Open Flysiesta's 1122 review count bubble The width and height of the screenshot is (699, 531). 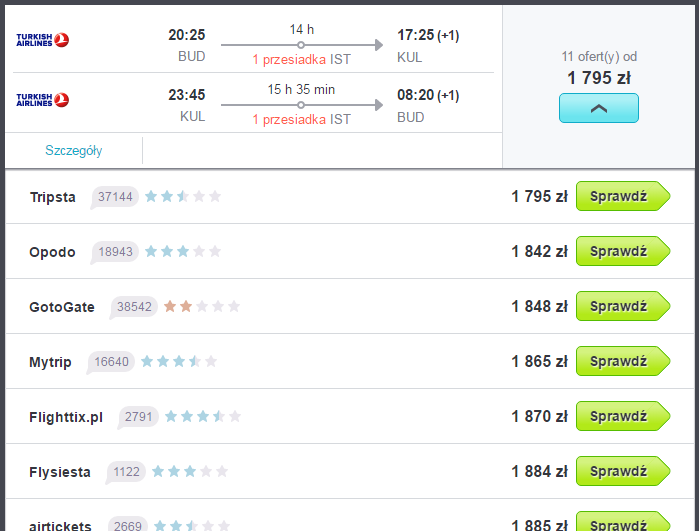point(126,472)
